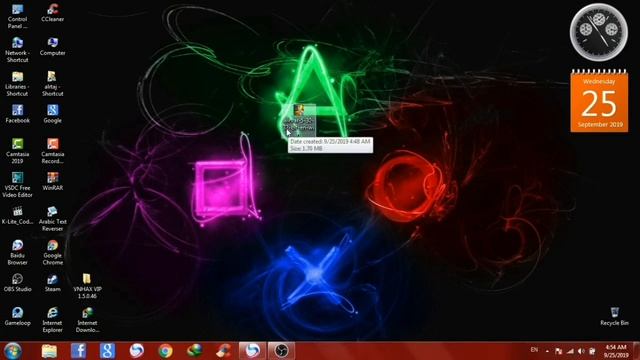Screen dimensions: 640x360
Task: Open the Control Panel desktop icon
Action: 18,16
